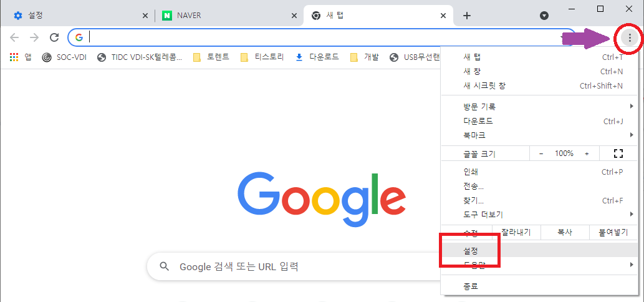Expand the 도움말 submenu
The width and height of the screenshot is (644, 302).
point(538,265)
